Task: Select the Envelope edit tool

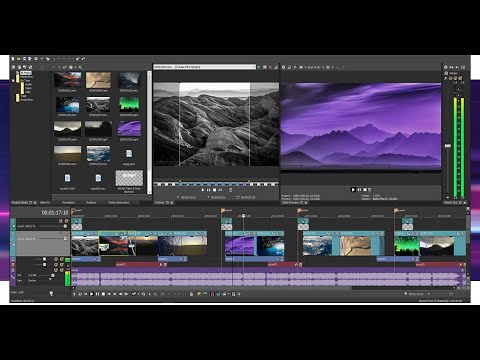Action: (144, 294)
